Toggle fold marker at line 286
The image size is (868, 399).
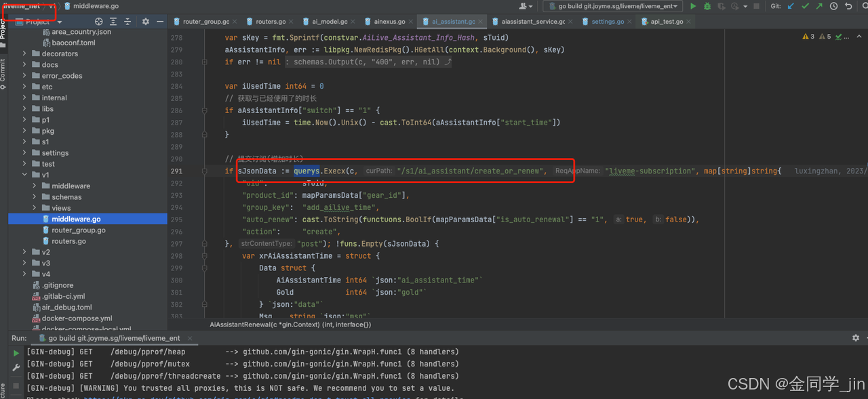tap(205, 110)
